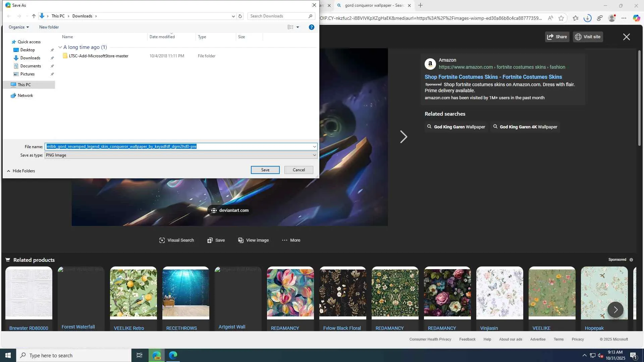Open the Organize menu
The height and width of the screenshot is (362, 644).
(x=18, y=27)
